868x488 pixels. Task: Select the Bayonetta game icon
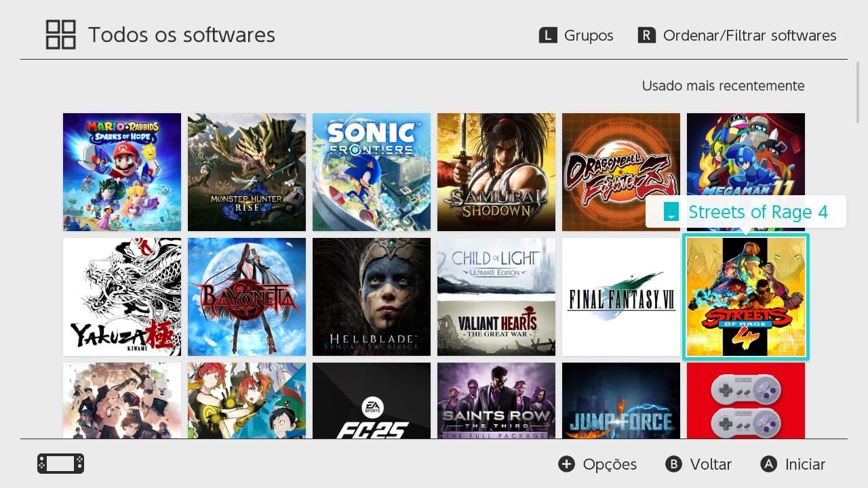247,297
